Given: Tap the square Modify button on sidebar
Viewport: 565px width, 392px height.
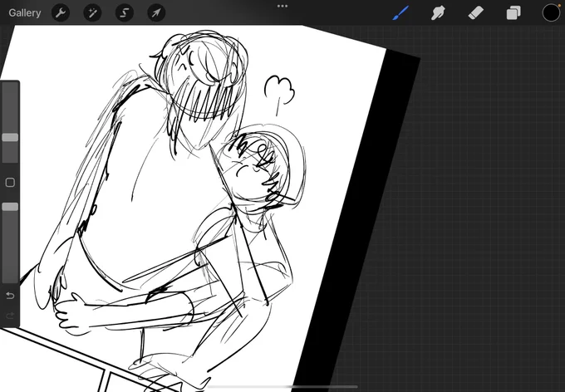Looking at the screenshot, I should pyautogui.click(x=10, y=183).
